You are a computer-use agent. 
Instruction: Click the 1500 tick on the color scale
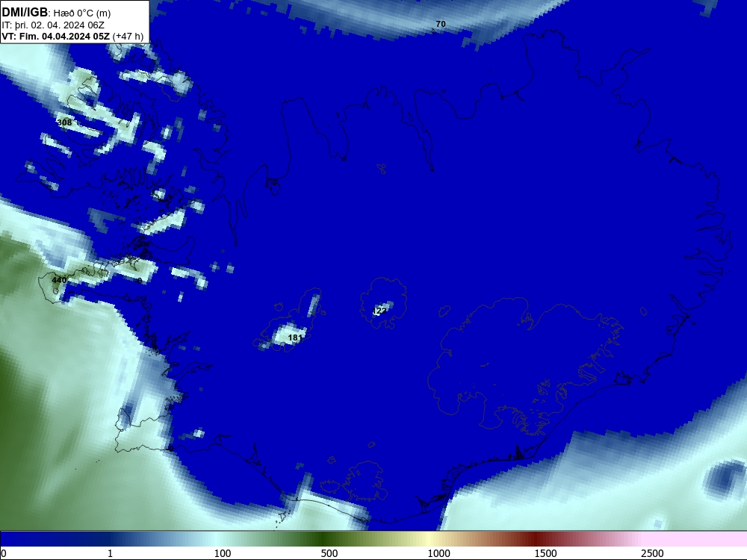point(545,553)
